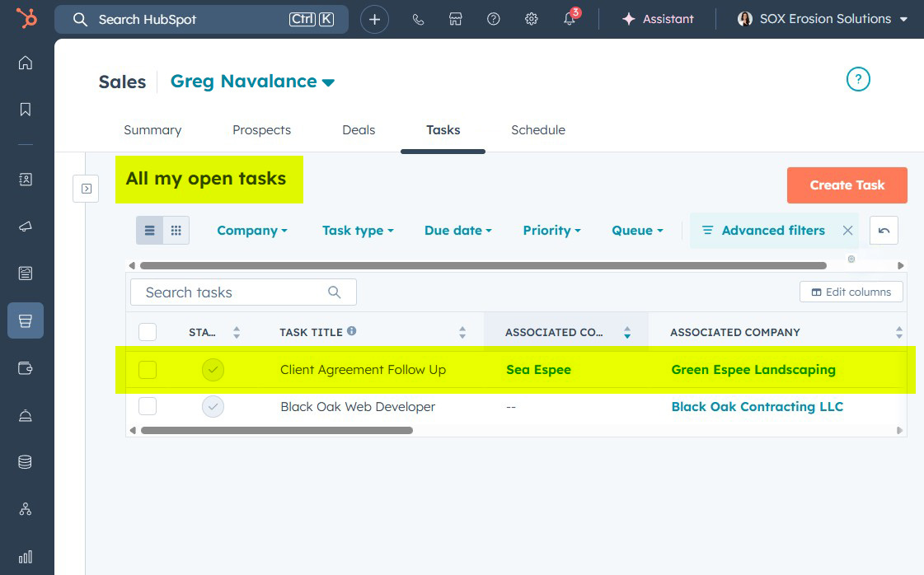
Task: Open the settings gear icon
Action: coord(532,19)
